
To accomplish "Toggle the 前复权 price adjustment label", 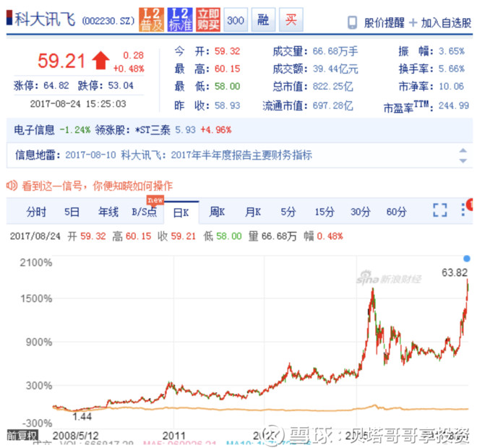I will coord(22,435).
